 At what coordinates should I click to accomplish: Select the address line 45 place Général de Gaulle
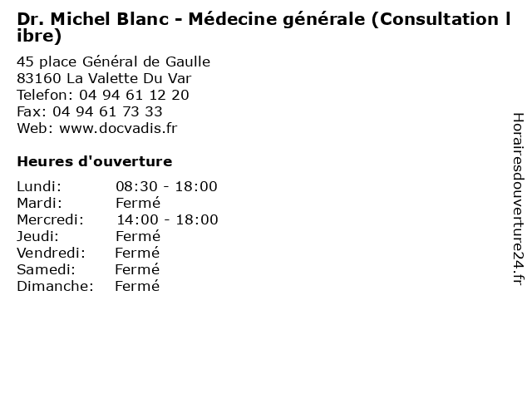coord(113,62)
